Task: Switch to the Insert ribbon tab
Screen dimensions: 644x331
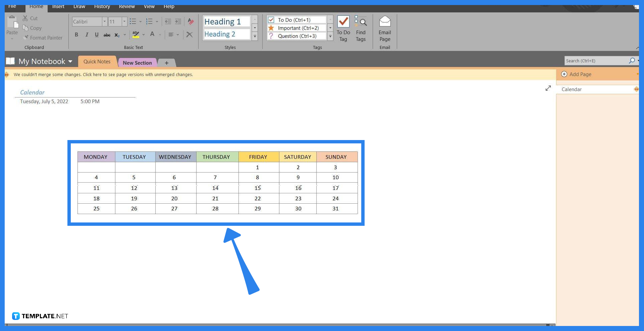Action: pyautogui.click(x=58, y=6)
